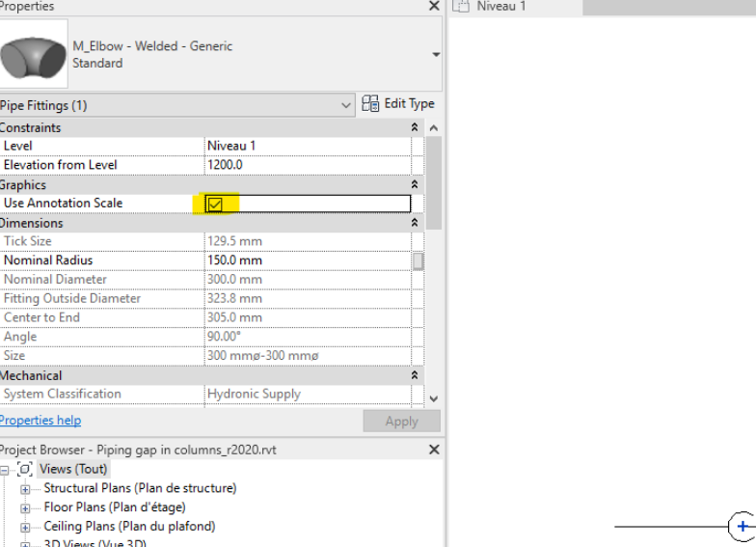Open the Pipe Fittings (1) filter dropdown
Viewport: 756px width, 547px height.
click(x=176, y=105)
